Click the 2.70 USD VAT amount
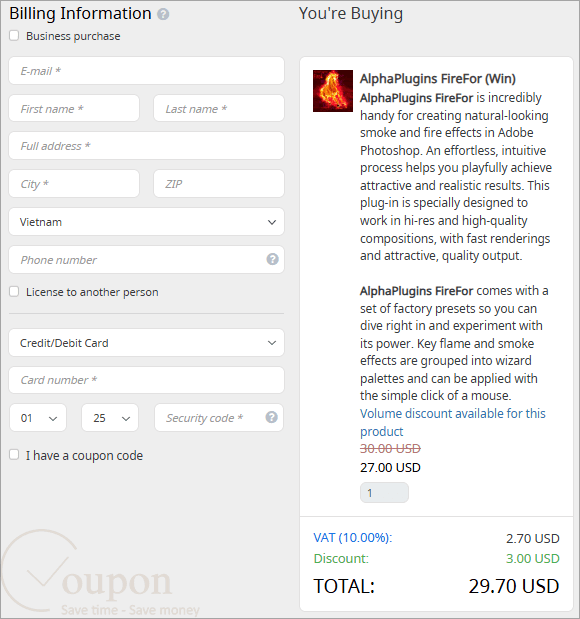This screenshot has height=619, width=580. click(533, 538)
